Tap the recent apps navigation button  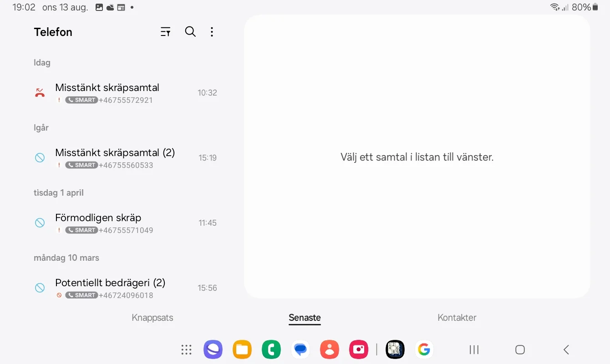click(474, 349)
